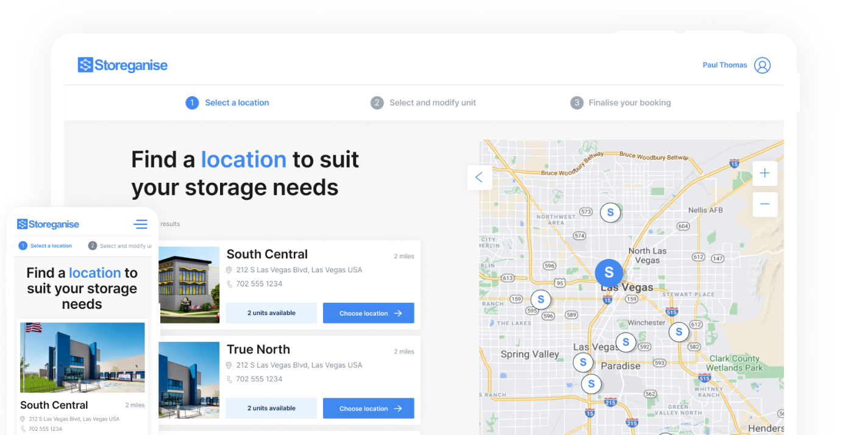
Task: Click the large selected S marker at Las Vegas
Action: [x=609, y=273]
